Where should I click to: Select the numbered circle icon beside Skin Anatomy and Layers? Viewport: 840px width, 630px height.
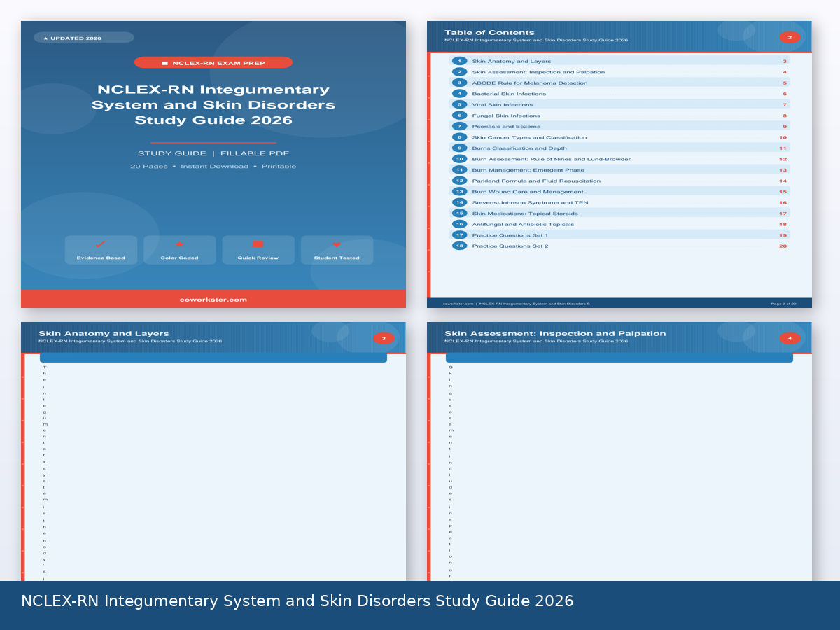pos(458,61)
